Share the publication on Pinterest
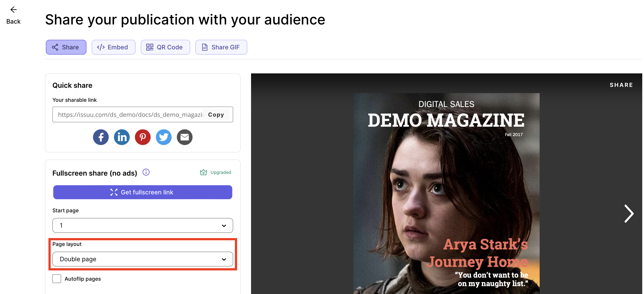The width and height of the screenshot is (644, 294). [143, 137]
